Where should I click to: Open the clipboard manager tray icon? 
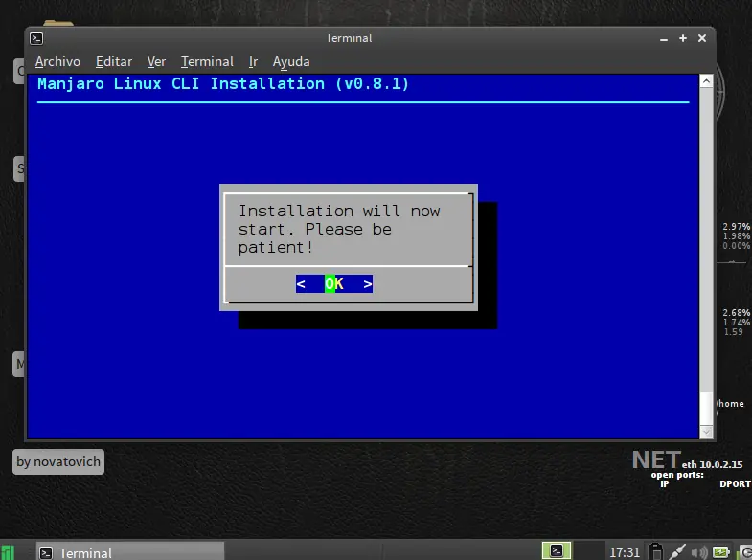click(655, 551)
